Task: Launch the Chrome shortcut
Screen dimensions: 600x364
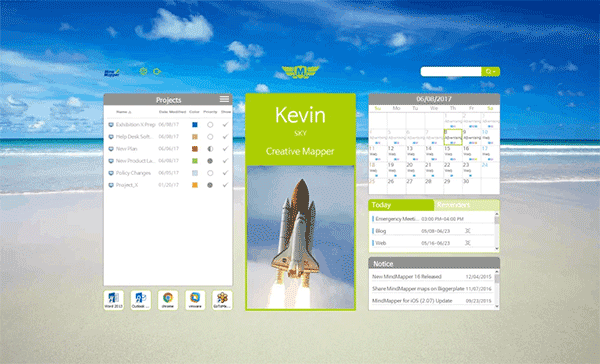Action: click(168, 300)
